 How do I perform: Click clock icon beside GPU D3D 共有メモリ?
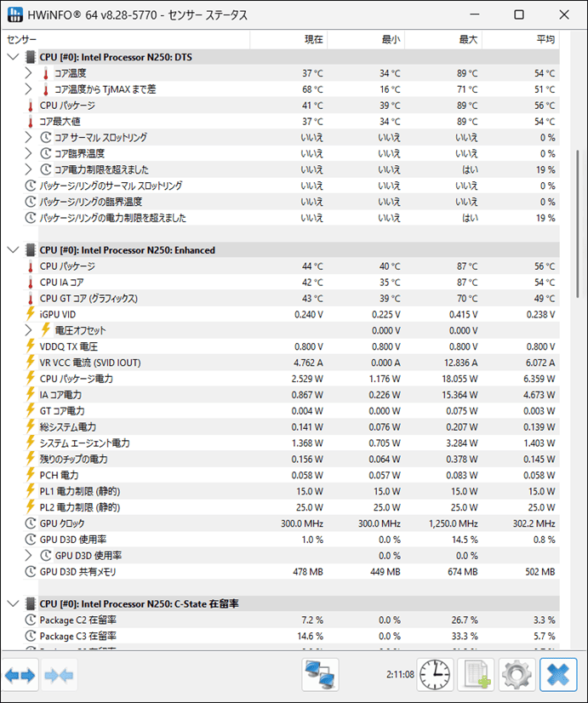coord(31,572)
